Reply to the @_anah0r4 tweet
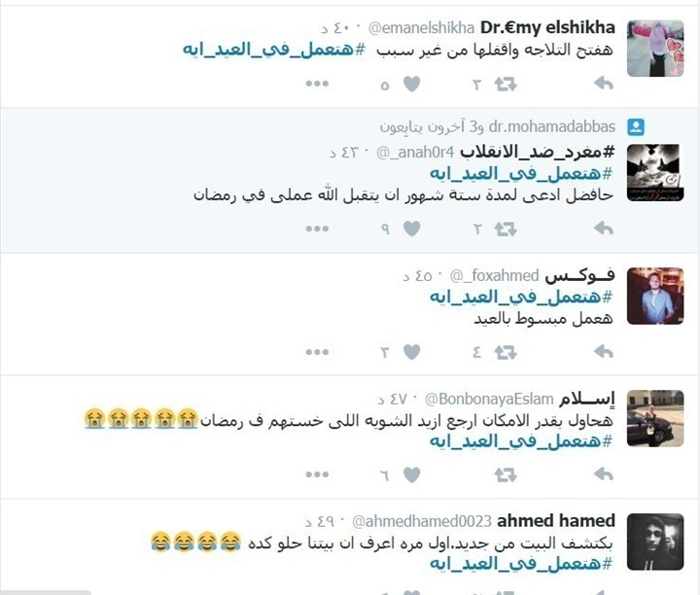 pos(604,228)
